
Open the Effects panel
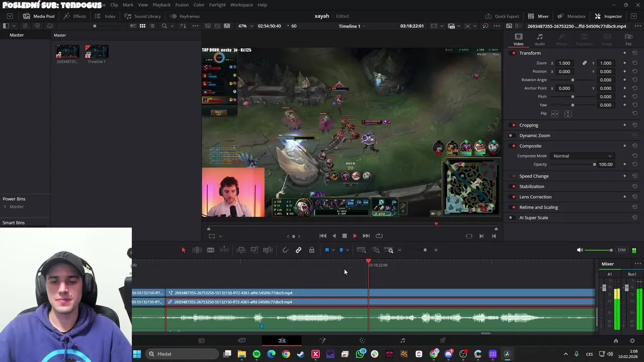(74, 16)
